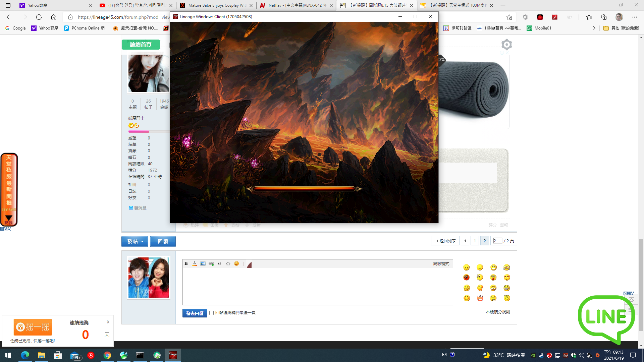Open Microsoft Edge from taskbar

tap(25, 355)
